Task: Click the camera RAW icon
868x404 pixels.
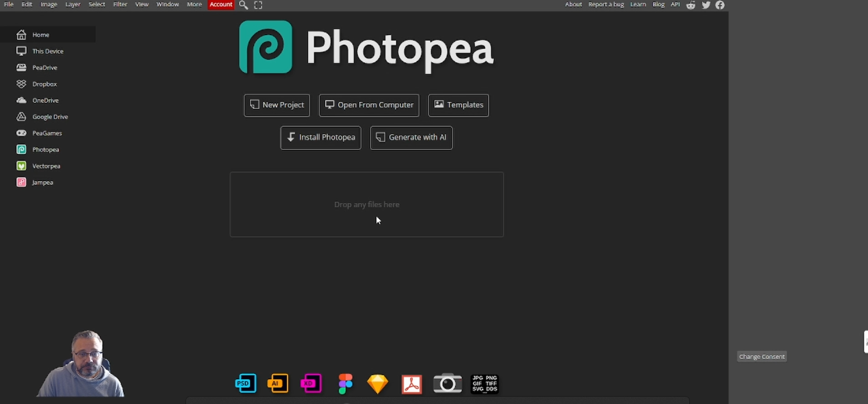Action: 448,384
